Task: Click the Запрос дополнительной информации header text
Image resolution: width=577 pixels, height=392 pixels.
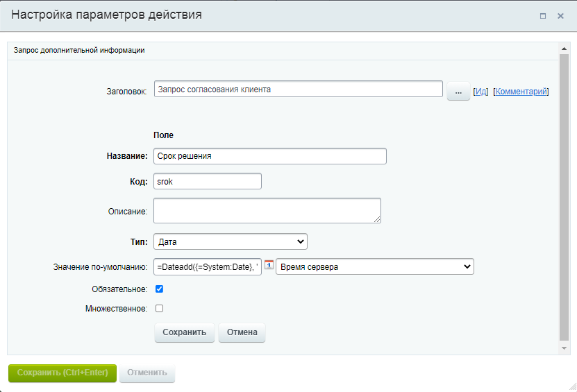Action: click(x=79, y=51)
